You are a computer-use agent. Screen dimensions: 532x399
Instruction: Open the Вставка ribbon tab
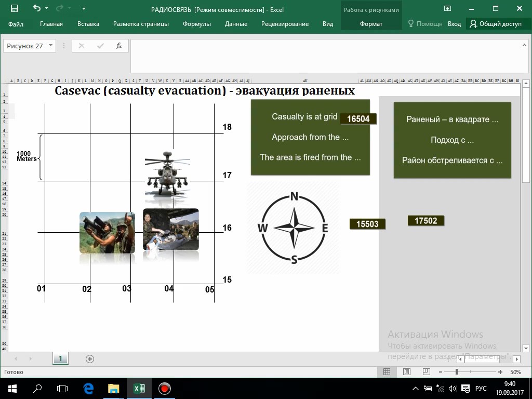88,24
